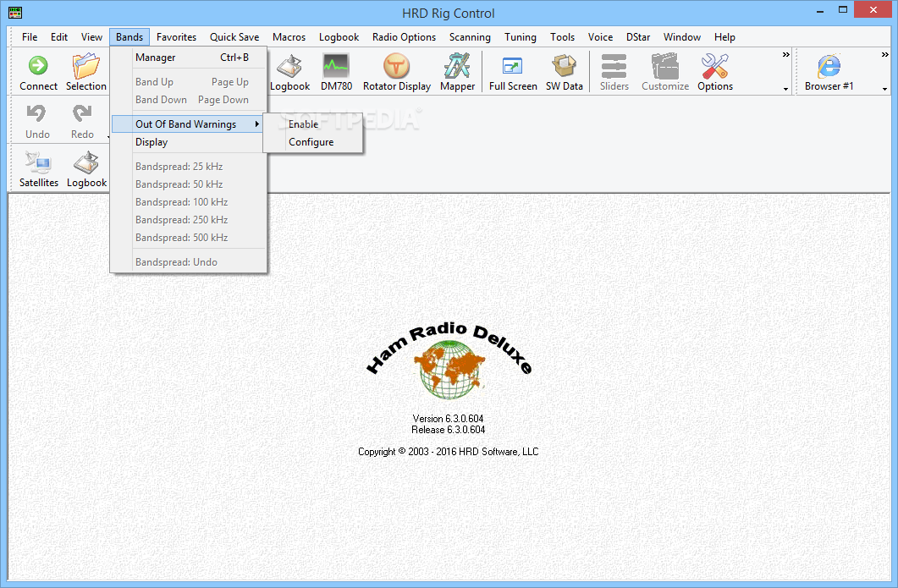Select Bandspread: Undo entry
The height and width of the screenshot is (588, 898).
pyautogui.click(x=189, y=262)
